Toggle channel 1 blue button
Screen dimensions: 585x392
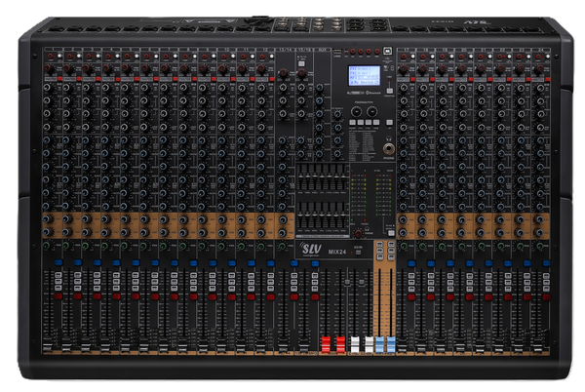[x=58, y=262]
